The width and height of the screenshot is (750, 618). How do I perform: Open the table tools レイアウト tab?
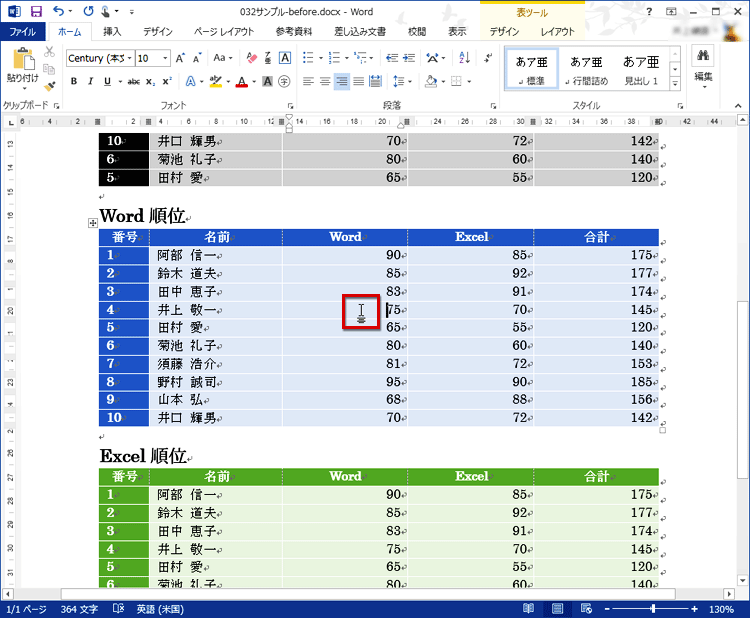coord(557,32)
